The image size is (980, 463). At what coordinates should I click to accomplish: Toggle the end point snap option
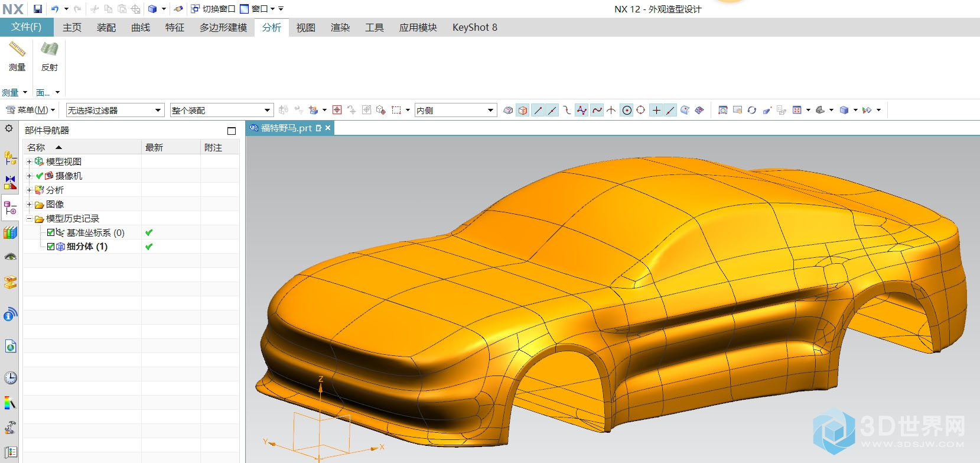[x=538, y=110]
